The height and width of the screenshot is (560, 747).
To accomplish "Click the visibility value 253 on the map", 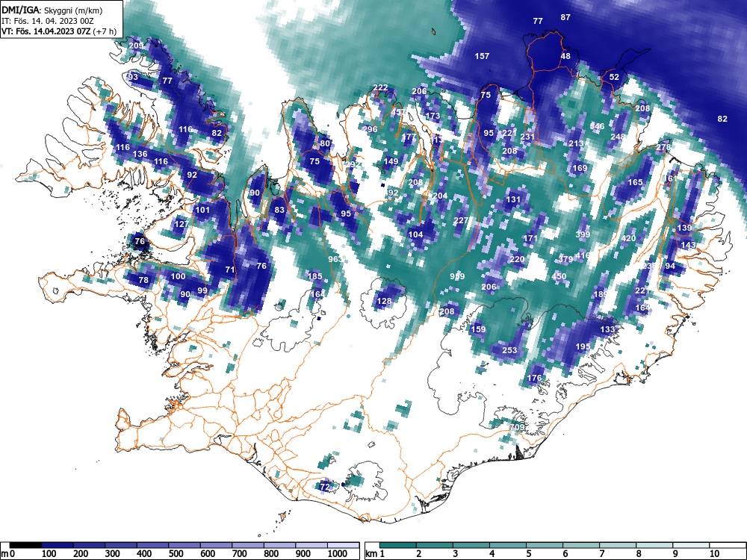I will (x=509, y=350).
